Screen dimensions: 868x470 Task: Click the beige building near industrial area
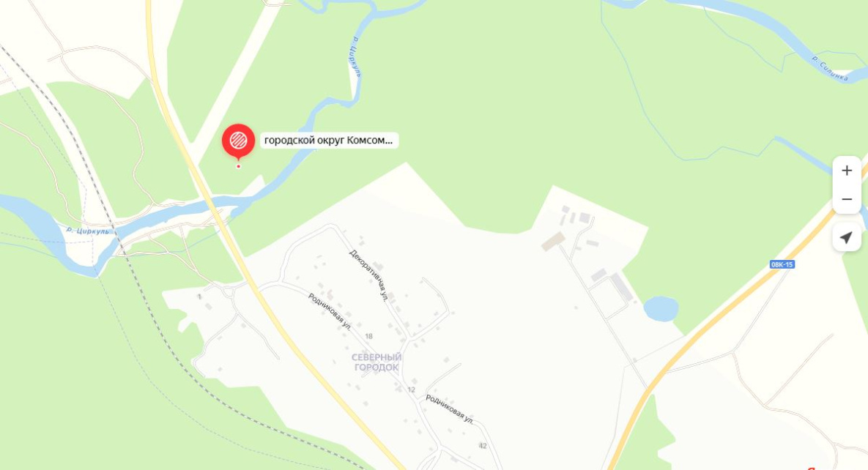click(553, 242)
